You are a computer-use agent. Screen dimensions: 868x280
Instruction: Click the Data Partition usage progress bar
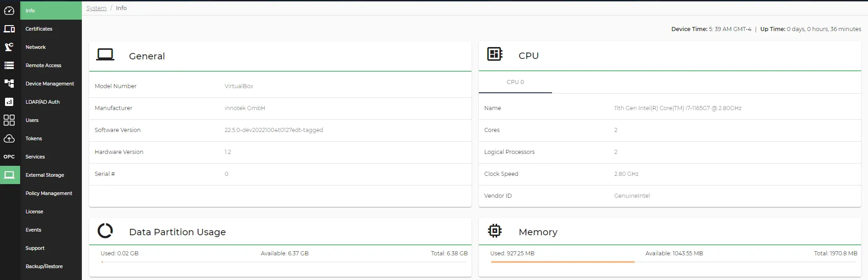coord(284,262)
